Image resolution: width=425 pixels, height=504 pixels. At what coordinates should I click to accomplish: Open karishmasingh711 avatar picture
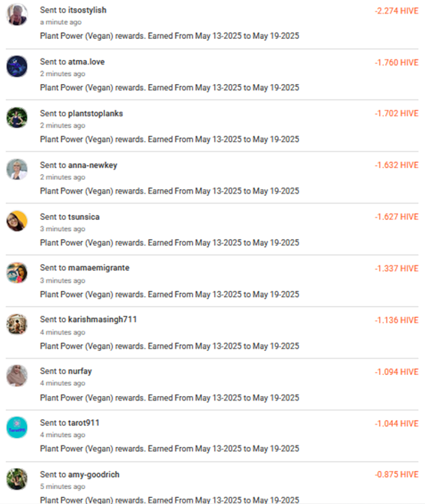(17, 324)
